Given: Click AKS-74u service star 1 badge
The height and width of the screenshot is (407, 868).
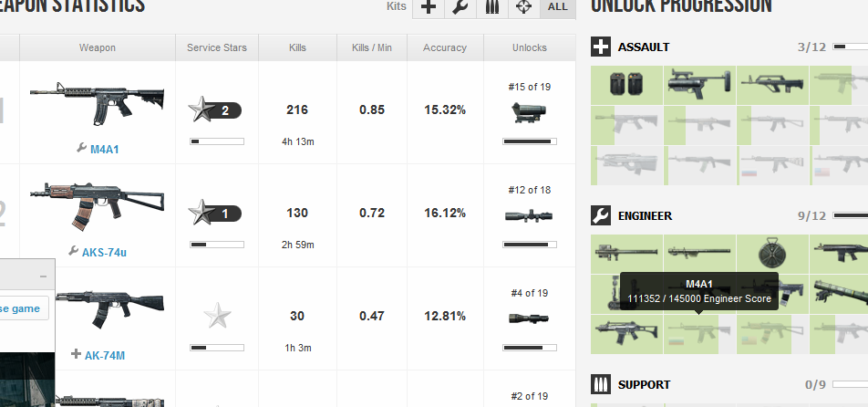Looking at the screenshot, I should click(x=215, y=213).
